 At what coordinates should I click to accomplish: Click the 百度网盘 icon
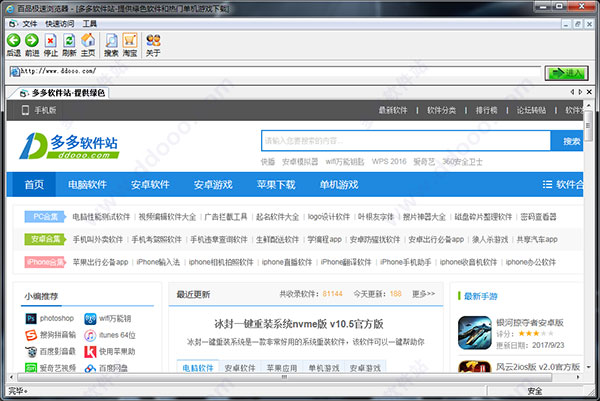pos(90,368)
